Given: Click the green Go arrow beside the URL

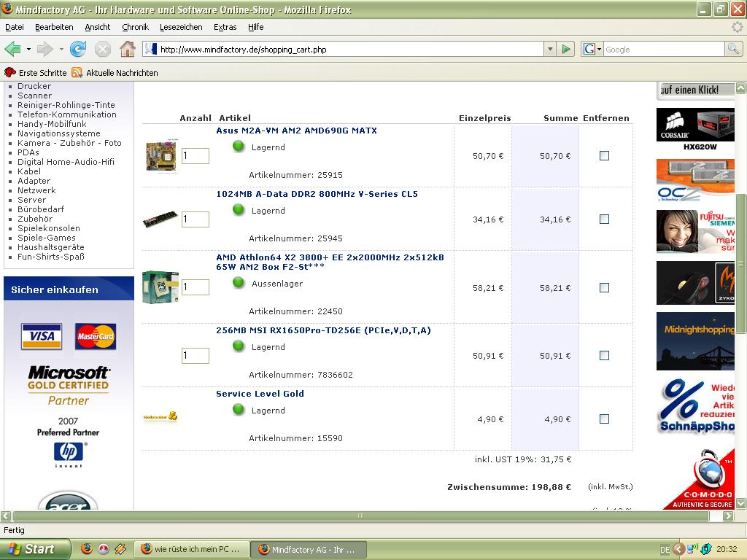Looking at the screenshot, I should pyautogui.click(x=566, y=49).
